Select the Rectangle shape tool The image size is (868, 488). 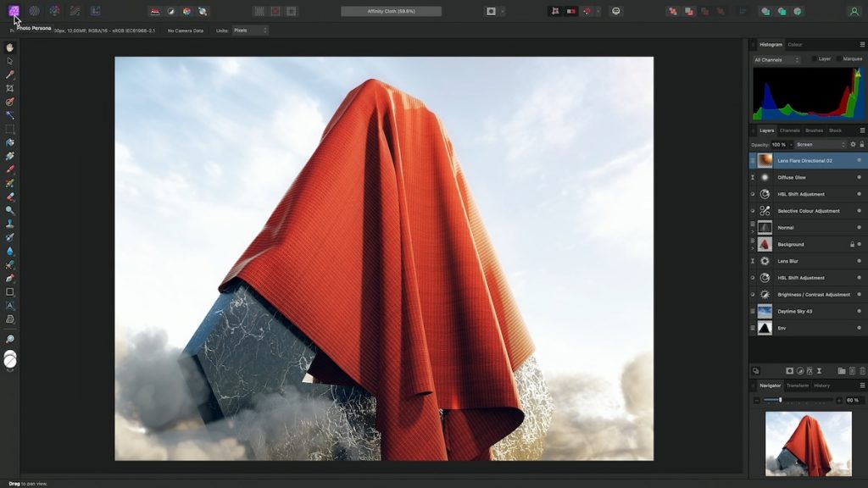(x=10, y=291)
